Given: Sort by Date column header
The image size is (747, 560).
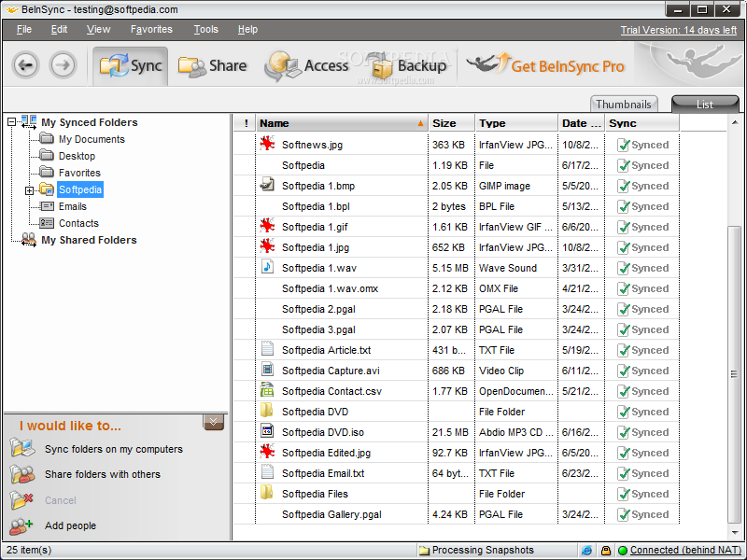Looking at the screenshot, I should [581, 123].
